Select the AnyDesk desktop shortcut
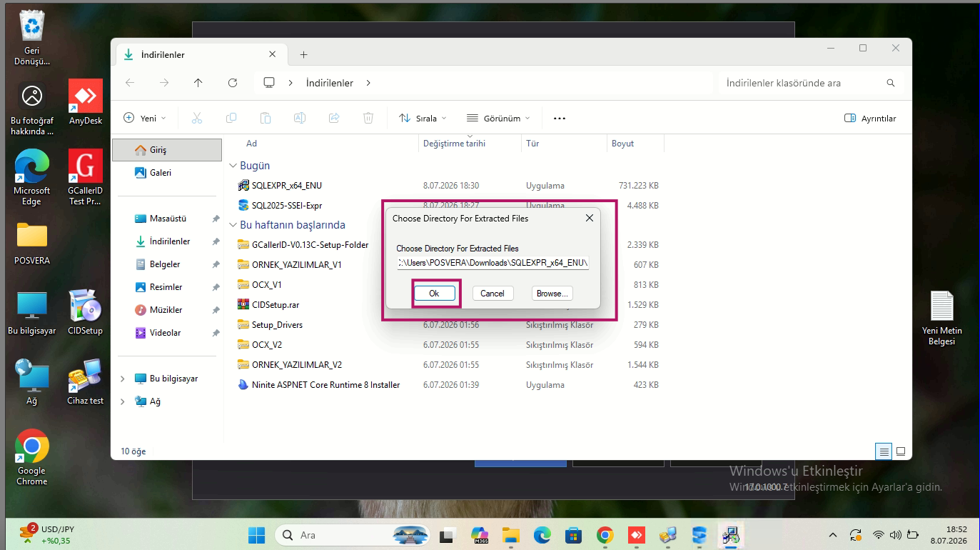Screen dimensions: 980x550 click(x=86, y=102)
